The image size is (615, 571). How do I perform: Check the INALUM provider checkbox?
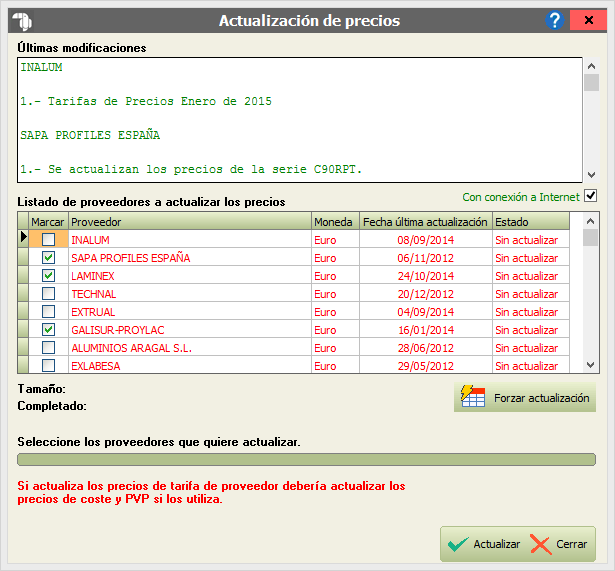pos(49,240)
